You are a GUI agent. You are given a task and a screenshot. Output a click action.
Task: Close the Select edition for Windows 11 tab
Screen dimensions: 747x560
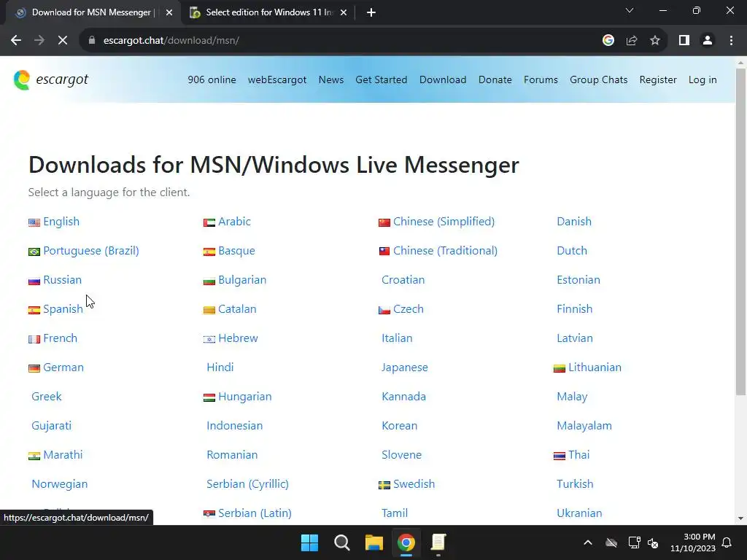[x=344, y=12]
